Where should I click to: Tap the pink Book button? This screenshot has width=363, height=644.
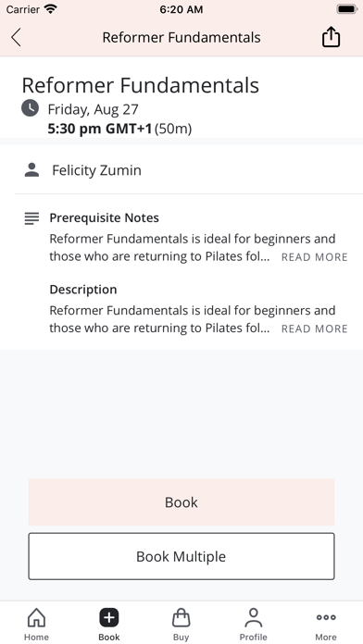tap(181, 502)
